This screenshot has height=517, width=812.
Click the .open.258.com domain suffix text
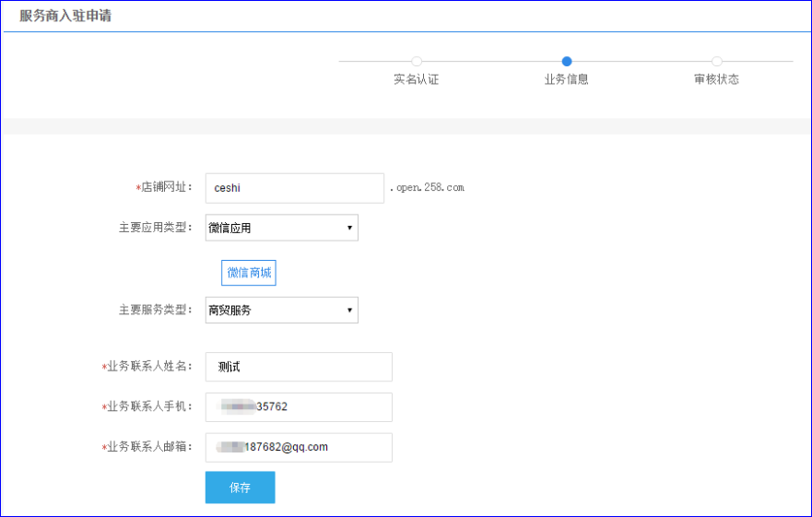(427, 187)
